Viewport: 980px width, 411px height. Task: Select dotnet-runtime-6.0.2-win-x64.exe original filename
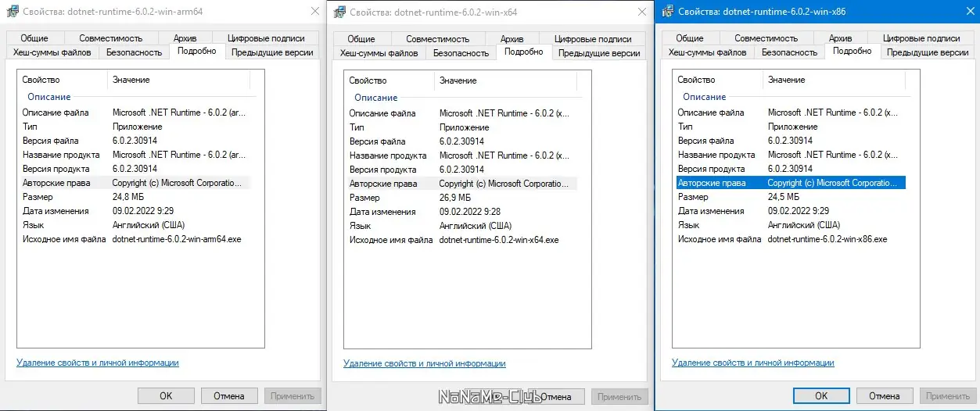[x=499, y=240]
